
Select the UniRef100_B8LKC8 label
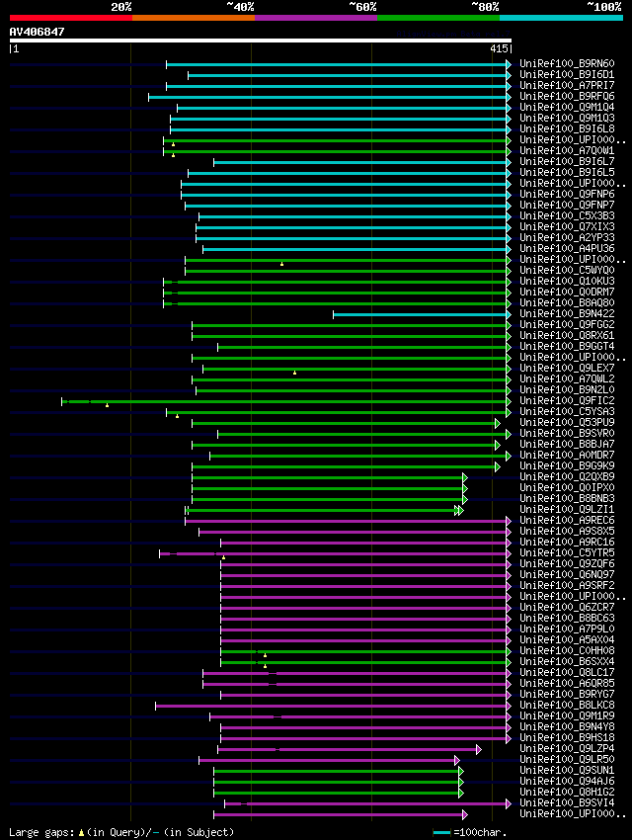tap(567, 705)
